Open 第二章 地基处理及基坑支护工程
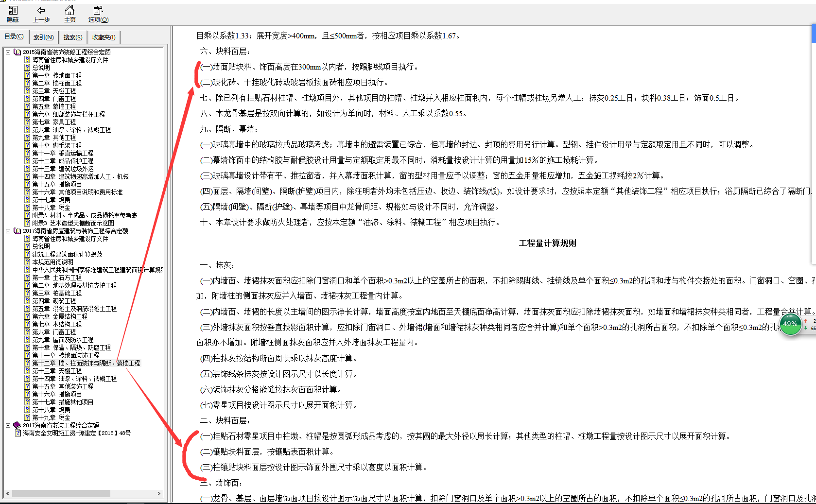Viewport: 816px width, 504px height. 74,285
